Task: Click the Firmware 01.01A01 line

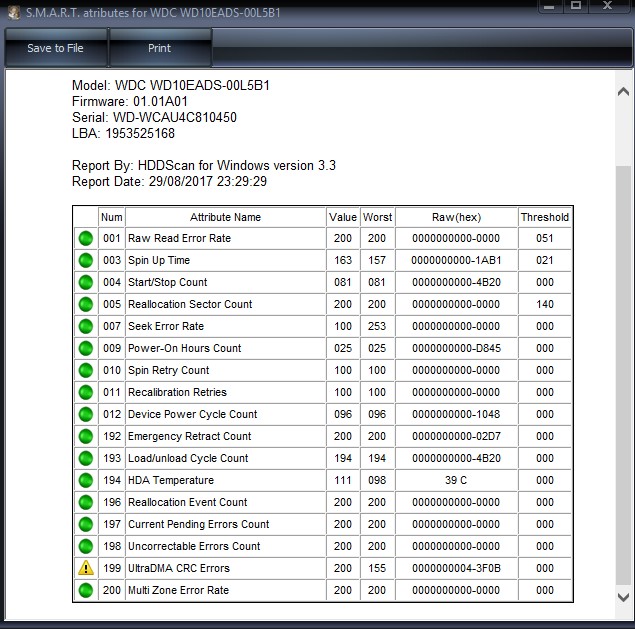Action: coord(130,101)
